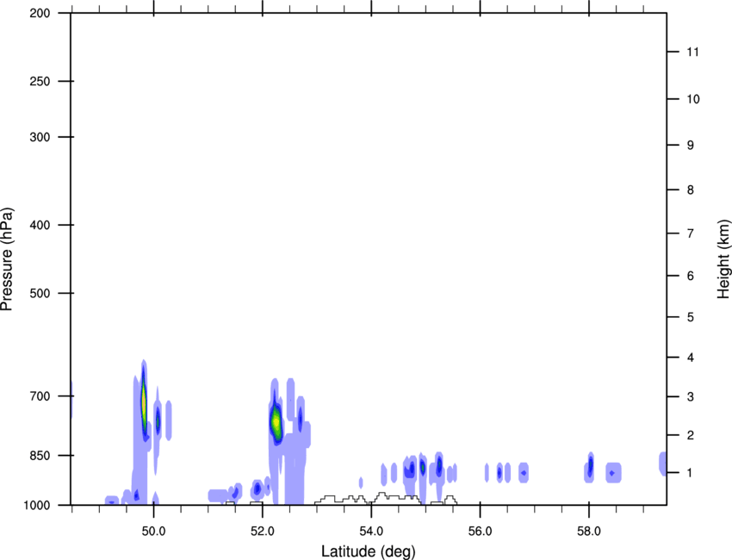The image size is (732, 560).
Task: Click the 500 pressure tick label
Action: (40, 293)
